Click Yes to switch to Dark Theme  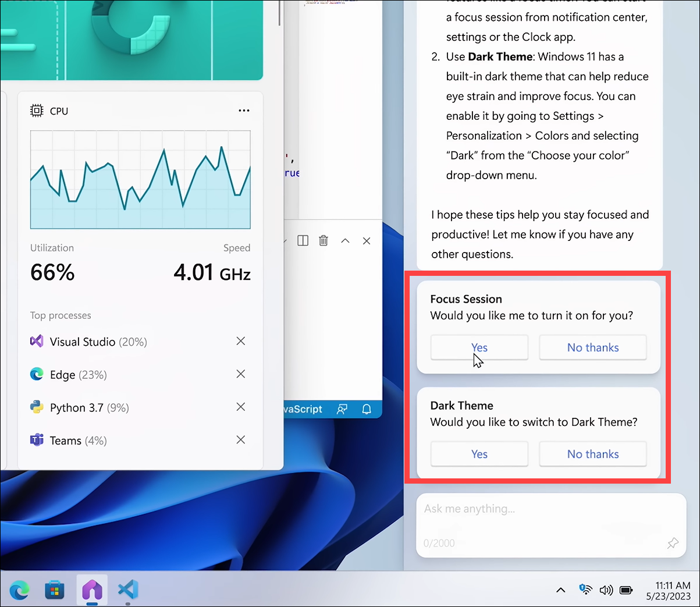[x=479, y=454]
